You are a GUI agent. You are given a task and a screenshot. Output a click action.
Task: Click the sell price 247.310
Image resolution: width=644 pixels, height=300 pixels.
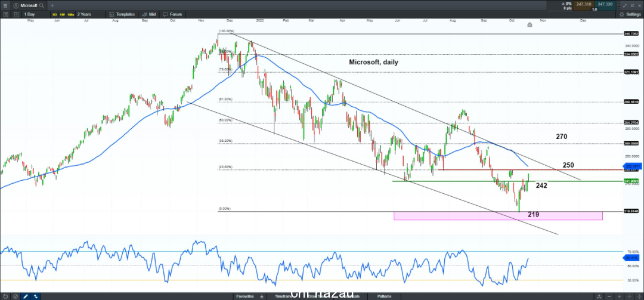(x=584, y=5)
